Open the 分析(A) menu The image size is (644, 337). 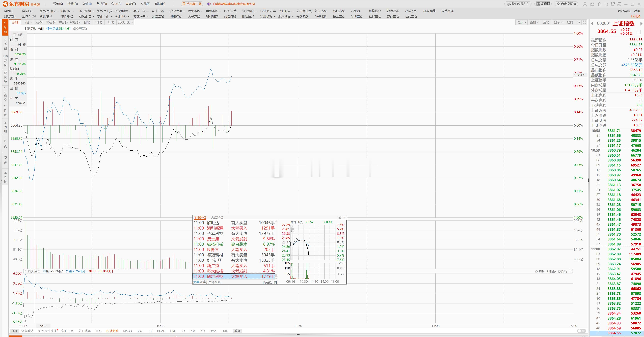(x=116, y=4)
